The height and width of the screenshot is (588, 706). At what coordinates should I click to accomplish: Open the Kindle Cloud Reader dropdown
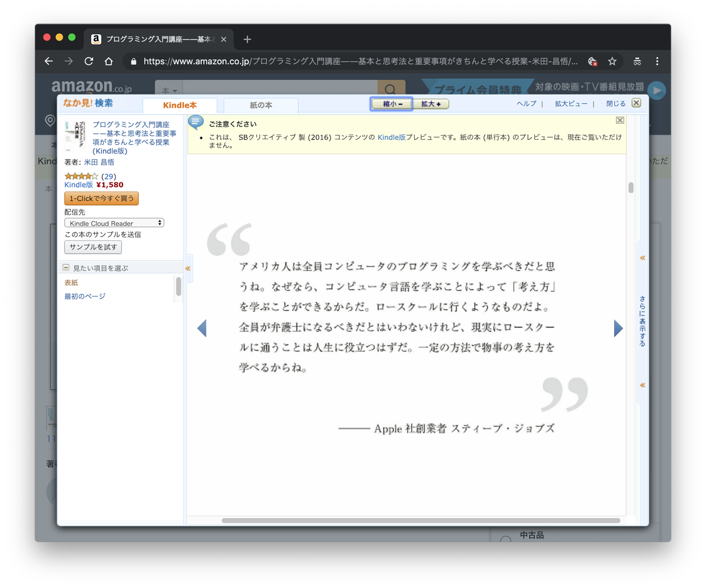click(114, 223)
